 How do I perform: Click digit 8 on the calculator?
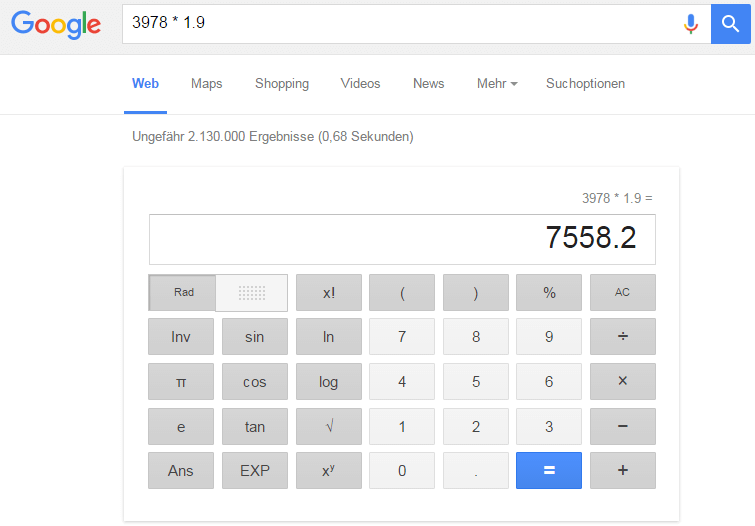pos(476,337)
